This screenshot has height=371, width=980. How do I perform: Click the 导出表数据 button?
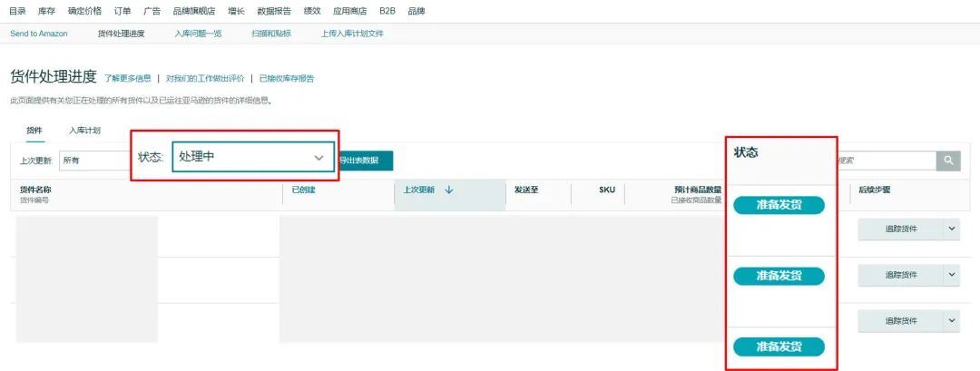click(x=366, y=161)
